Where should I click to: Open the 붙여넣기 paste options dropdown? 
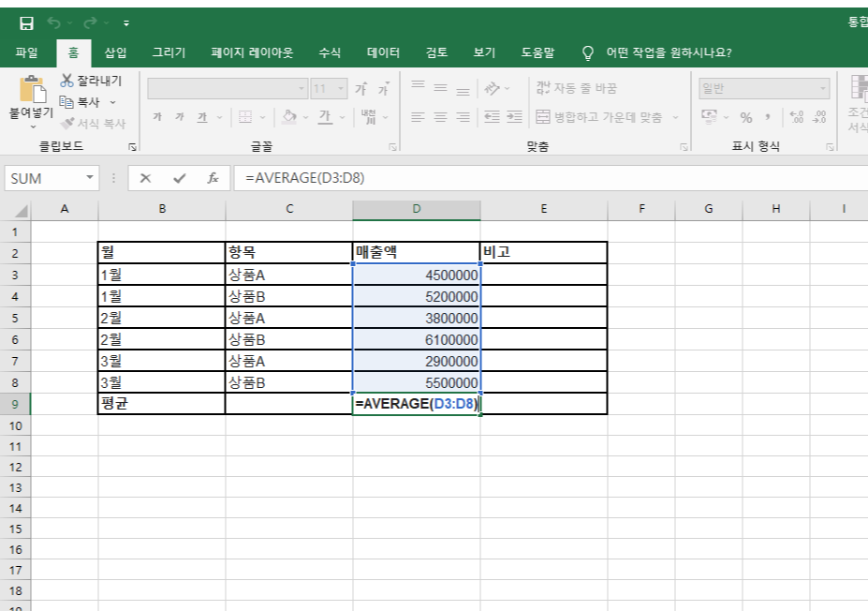click(x=31, y=128)
